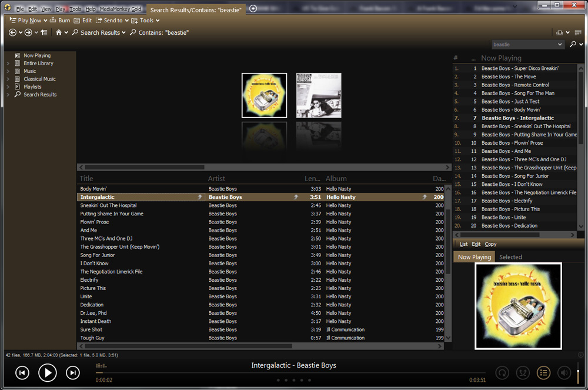The height and width of the screenshot is (390, 588).
Task: Toggle shuffle playback icon
Action: (523, 373)
